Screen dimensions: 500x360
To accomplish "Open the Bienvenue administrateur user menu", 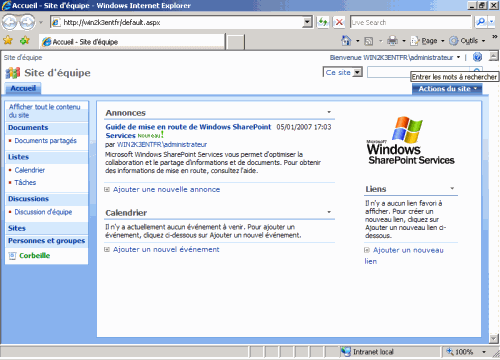I will [395, 57].
